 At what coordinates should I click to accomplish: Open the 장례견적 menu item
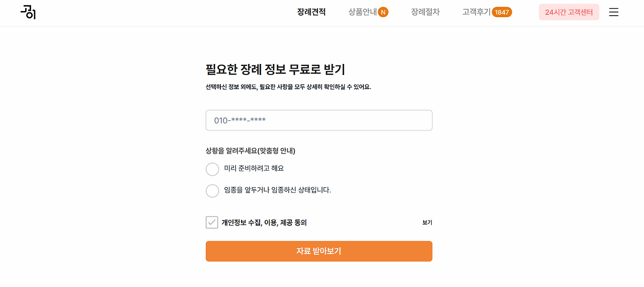click(311, 12)
